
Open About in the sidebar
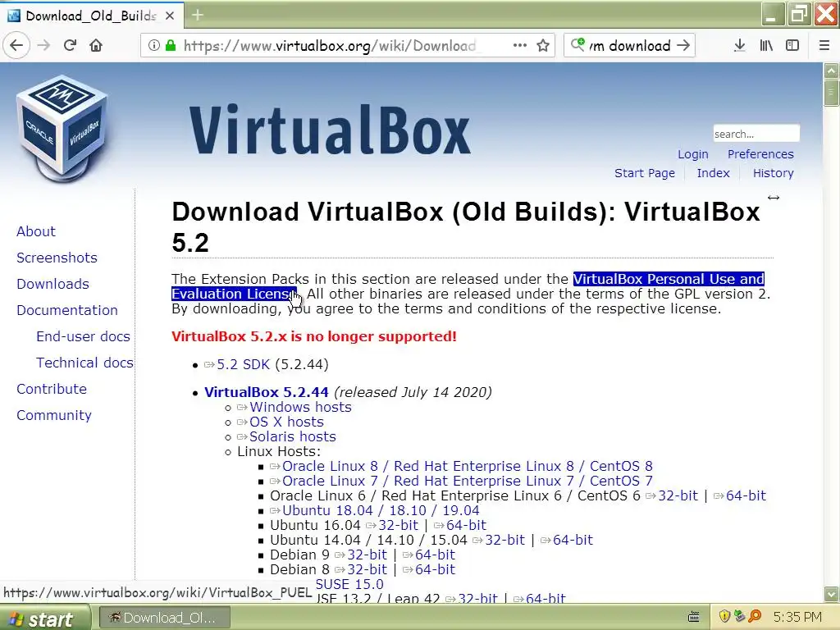coord(36,231)
